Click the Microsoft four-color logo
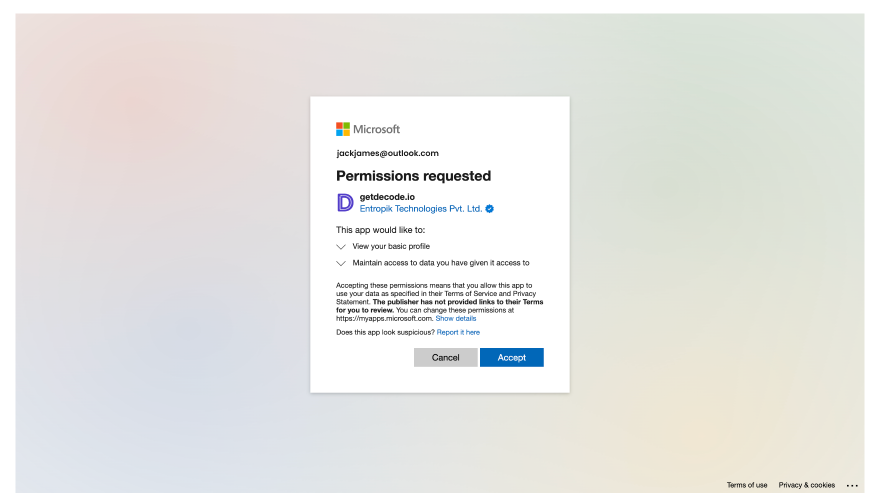The width and height of the screenshot is (881, 502). (343, 129)
